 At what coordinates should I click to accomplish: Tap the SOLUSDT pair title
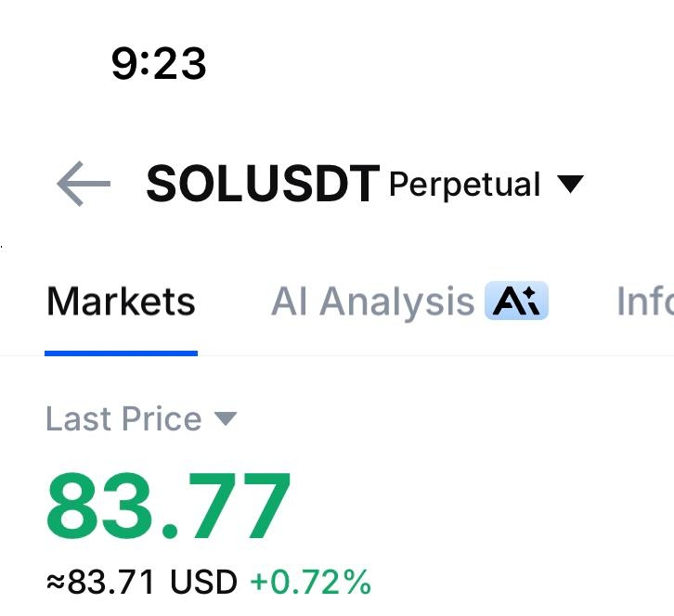(263, 185)
